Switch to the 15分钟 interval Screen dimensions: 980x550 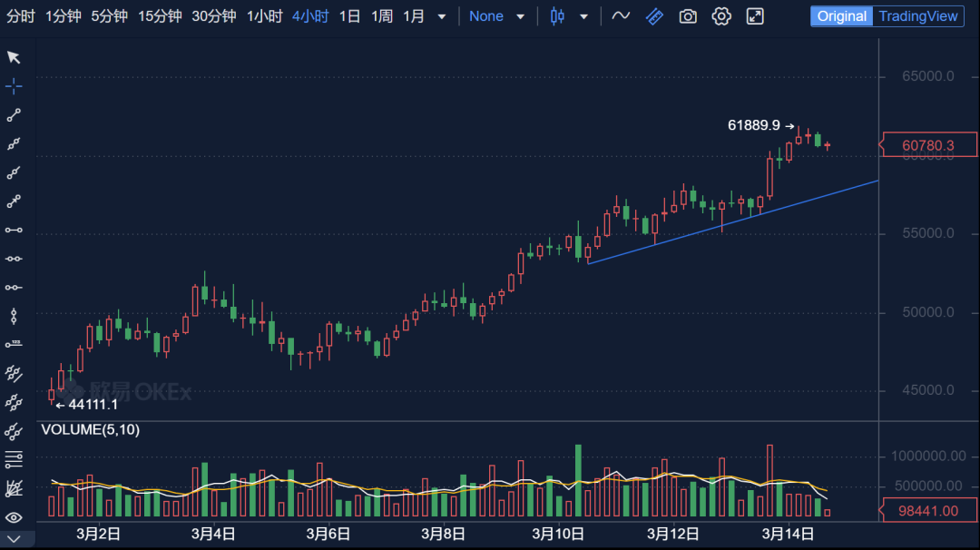pos(160,16)
